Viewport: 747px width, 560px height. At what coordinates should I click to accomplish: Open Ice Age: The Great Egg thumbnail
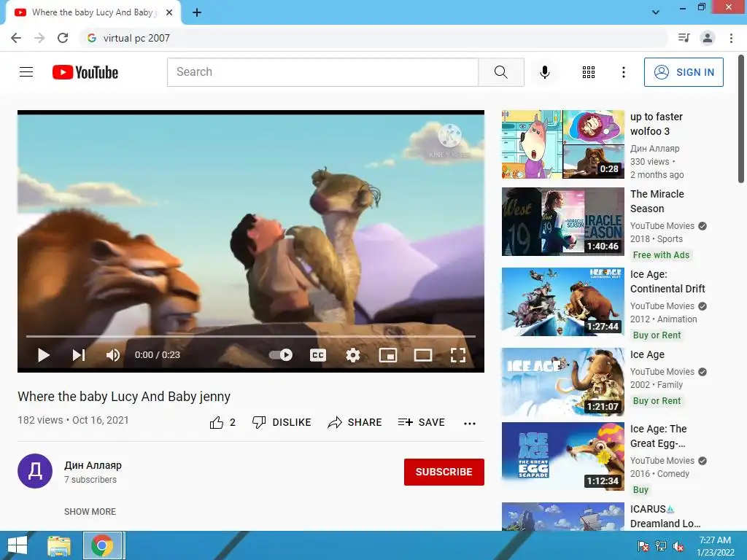pos(562,456)
